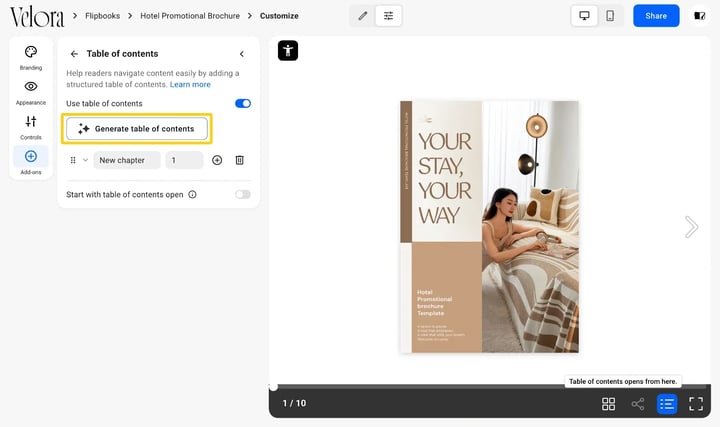This screenshot has width=720, height=427.
Task: Turn off Use table of contents
Action: 243,103
